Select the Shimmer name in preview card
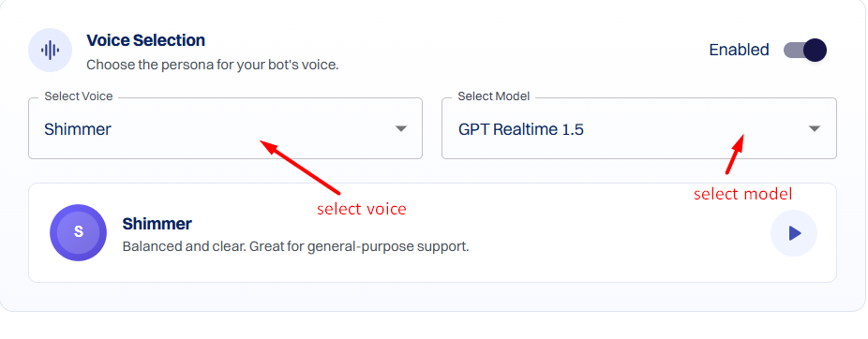868x339 pixels. (157, 224)
